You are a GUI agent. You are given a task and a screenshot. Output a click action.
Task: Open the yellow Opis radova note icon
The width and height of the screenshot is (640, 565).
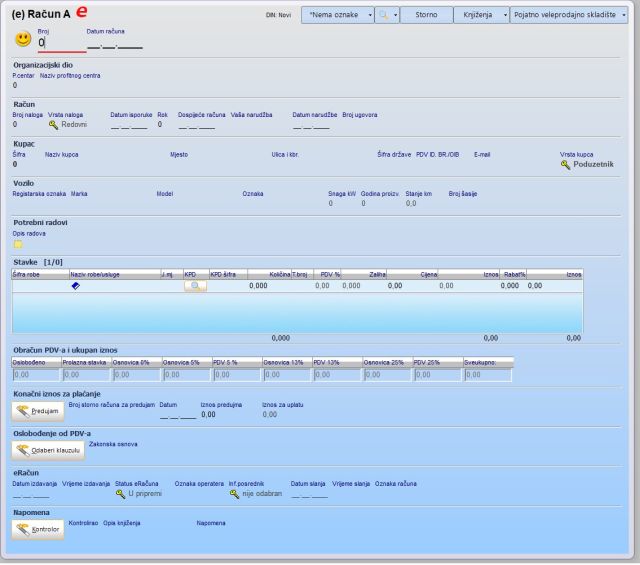pyautogui.click(x=18, y=244)
